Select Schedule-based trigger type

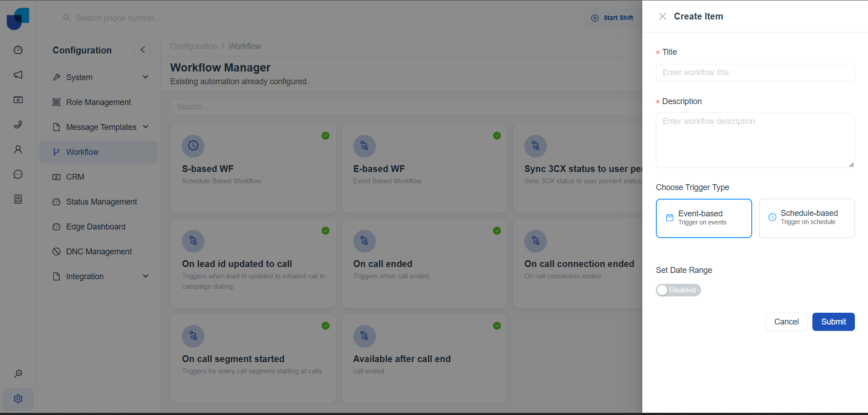(x=806, y=218)
